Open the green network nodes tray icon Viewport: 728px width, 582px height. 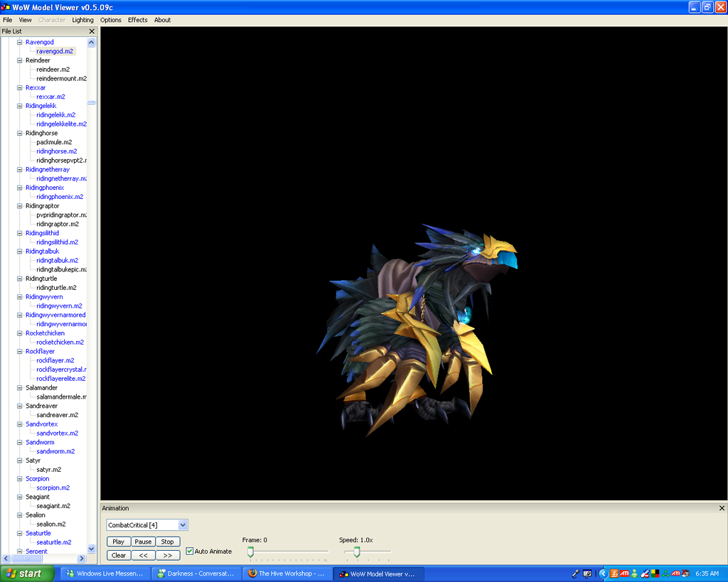pos(665,573)
